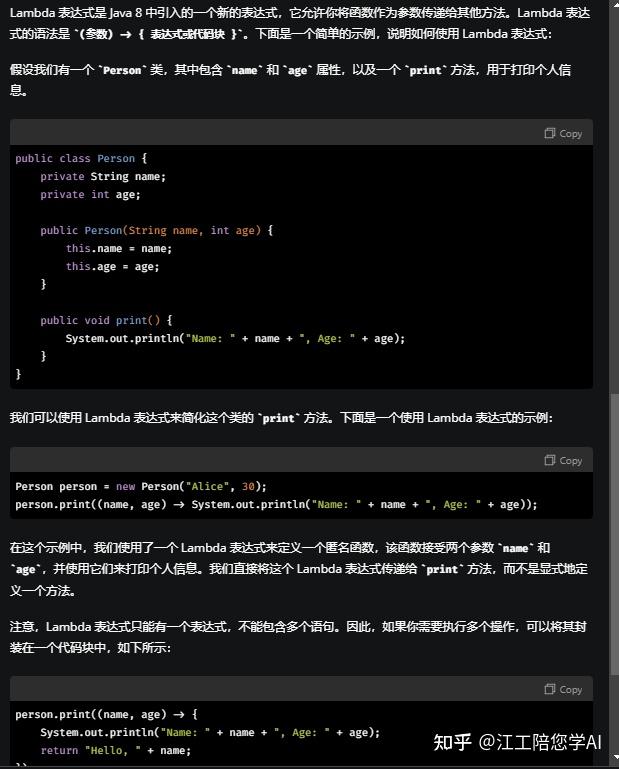Click the paragraph starting '注意，Lambda 表达式只能'
The width and height of the screenshot is (619, 769).
pyautogui.click(x=298, y=637)
